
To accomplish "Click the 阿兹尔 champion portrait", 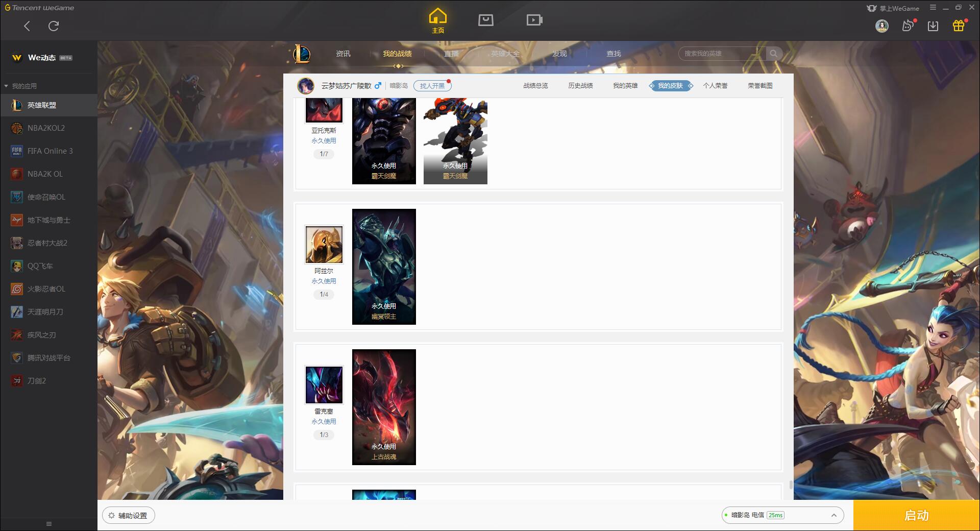I will (324, 245).
